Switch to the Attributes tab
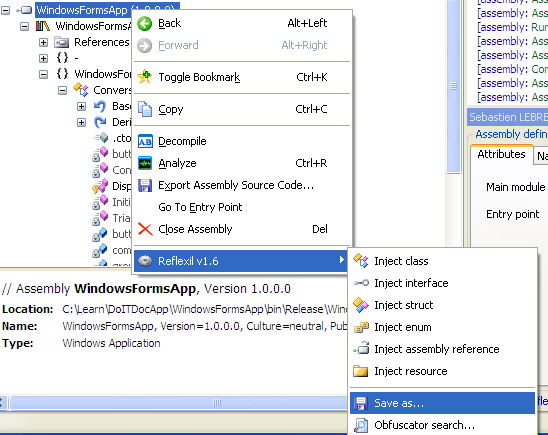548x435 pixels. tap(501, 154)
